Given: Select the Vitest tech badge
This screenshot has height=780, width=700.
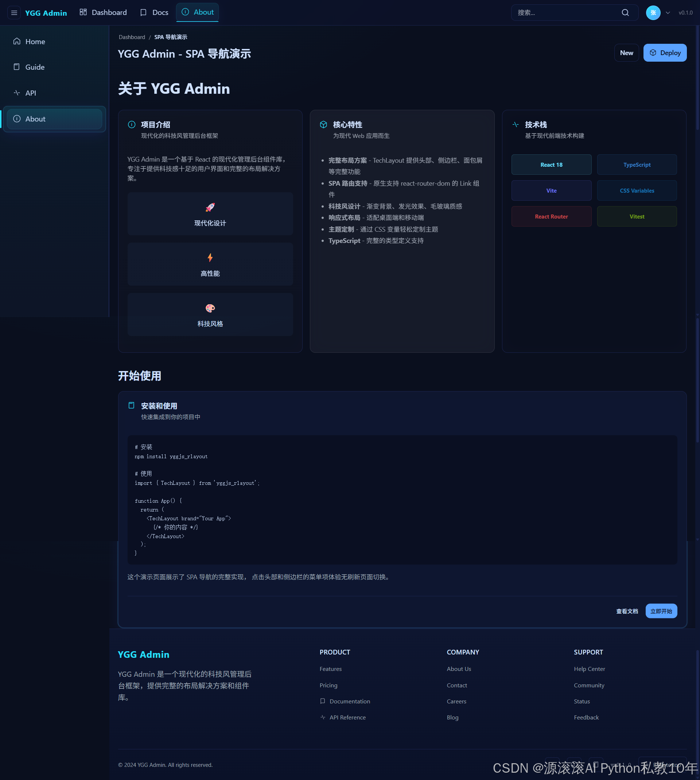Looking at the screenshot, I should click(x=637, y=216).
